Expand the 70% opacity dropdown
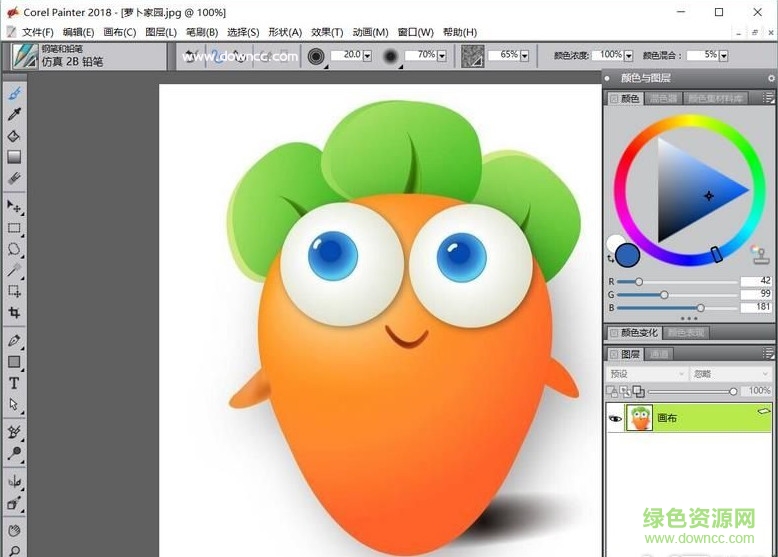 click(x=441, y=56)
